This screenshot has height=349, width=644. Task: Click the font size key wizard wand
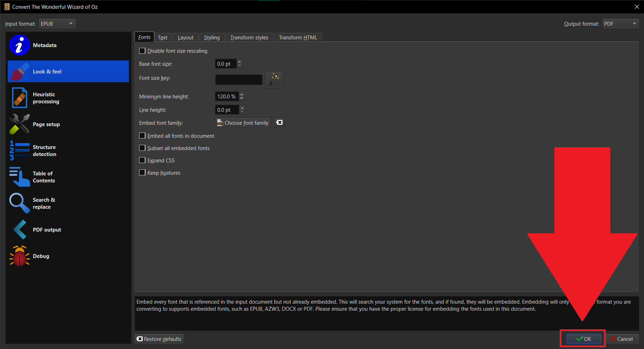pos(274,80)
